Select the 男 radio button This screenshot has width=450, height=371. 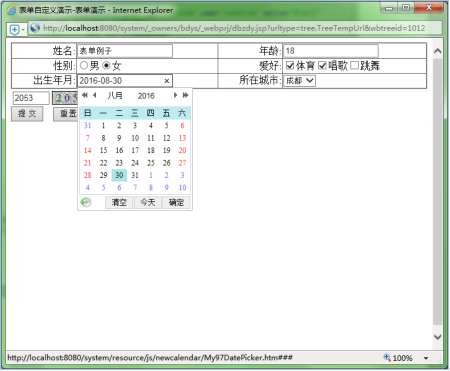pos(84,65)
